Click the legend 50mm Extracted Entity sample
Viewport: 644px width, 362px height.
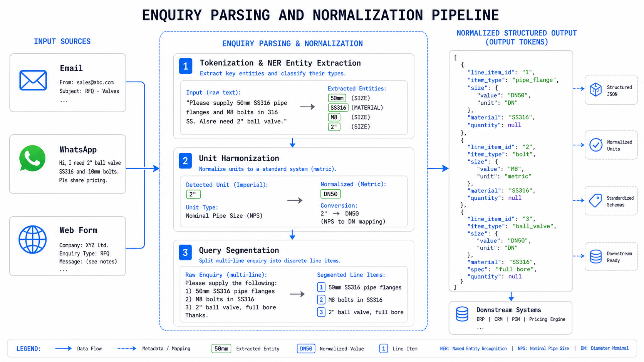click(x=221, y=349)
